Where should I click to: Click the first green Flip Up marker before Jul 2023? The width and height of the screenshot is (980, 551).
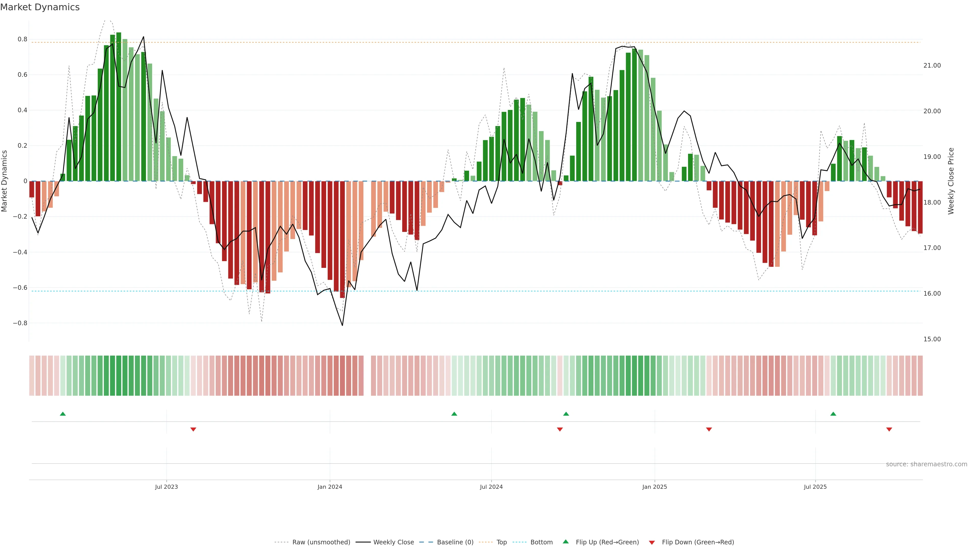click(63, 414)
